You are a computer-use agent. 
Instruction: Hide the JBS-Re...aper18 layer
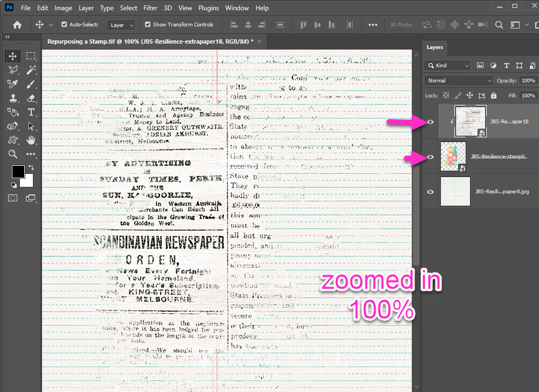coord(430,122)
